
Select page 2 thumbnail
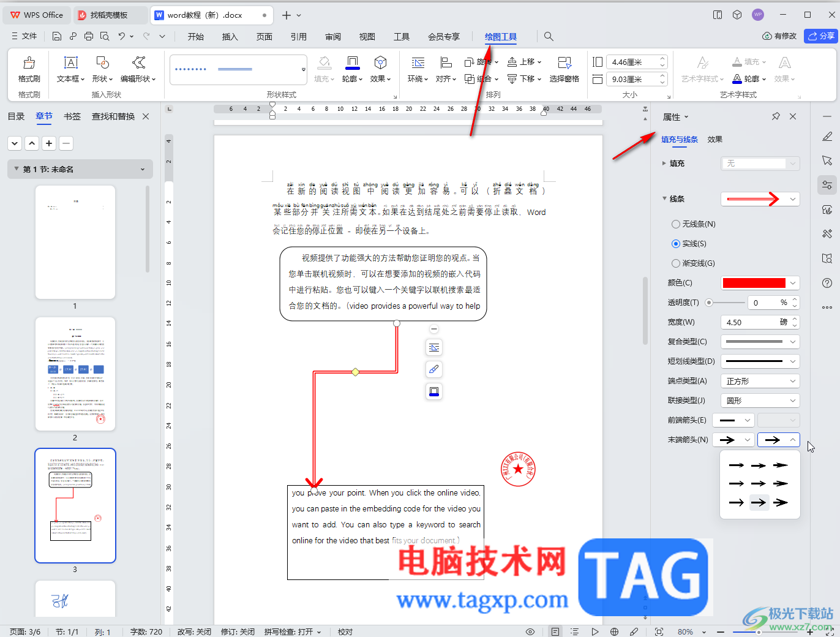tap(75, 374)
